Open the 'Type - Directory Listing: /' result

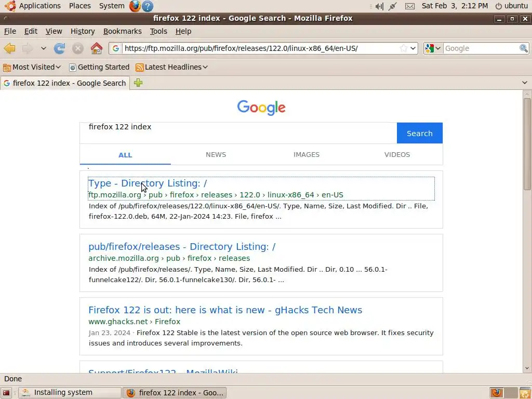tap(148, 183)
